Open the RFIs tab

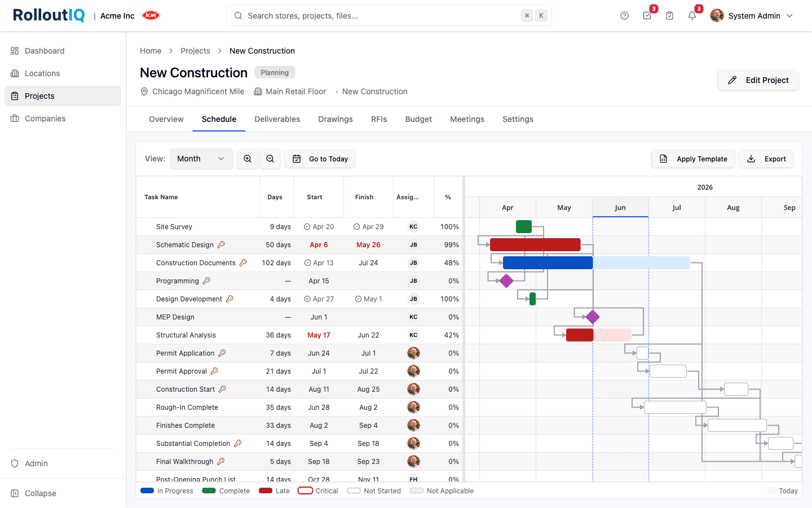379,119
